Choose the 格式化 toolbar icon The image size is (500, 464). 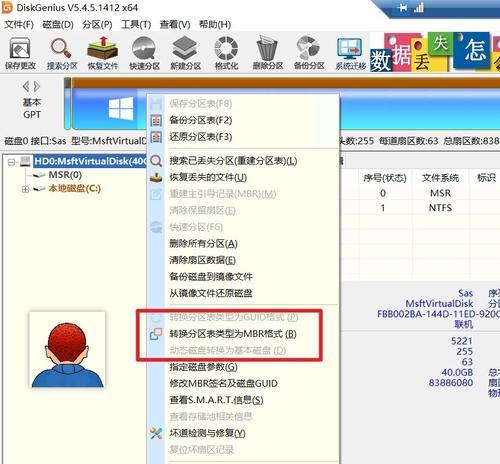point(226,53)
